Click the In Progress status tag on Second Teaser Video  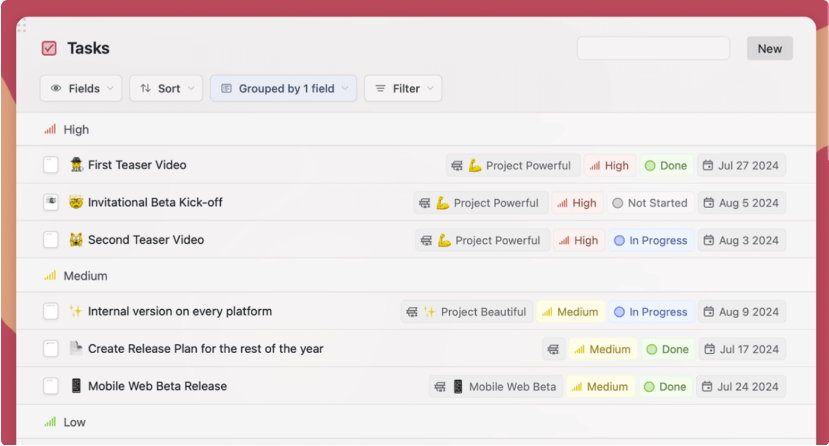[650, 241]
